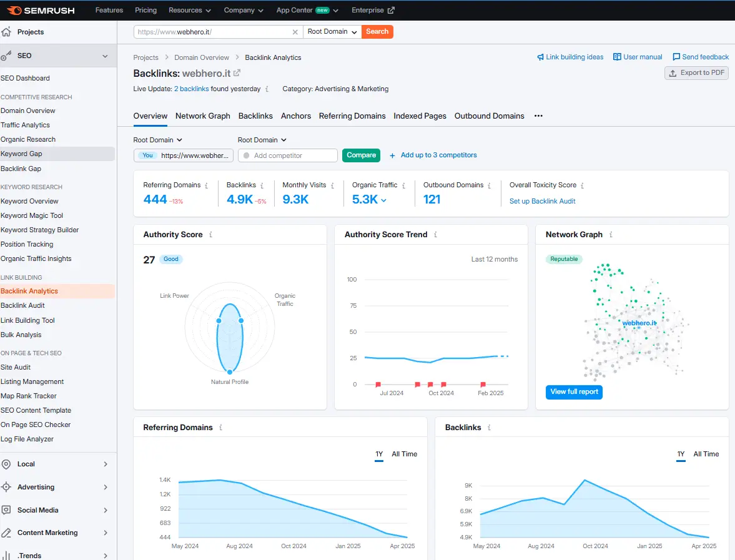The width and height of the screenshot is (735, 560).
Task: Switch to Referring Domains tab
Action: (x=352, y=115)
